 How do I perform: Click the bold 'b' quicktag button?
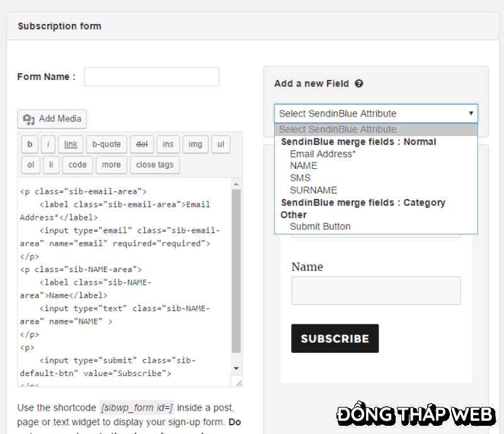coord(30,144)
